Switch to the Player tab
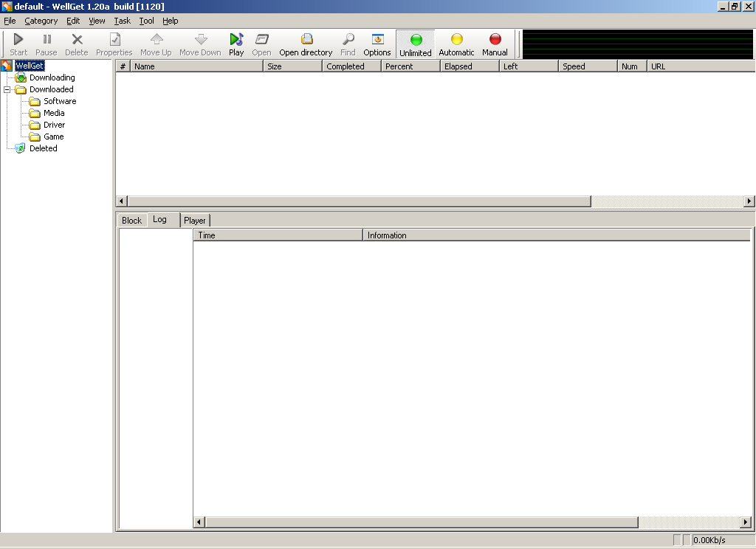 click(195, 221)
